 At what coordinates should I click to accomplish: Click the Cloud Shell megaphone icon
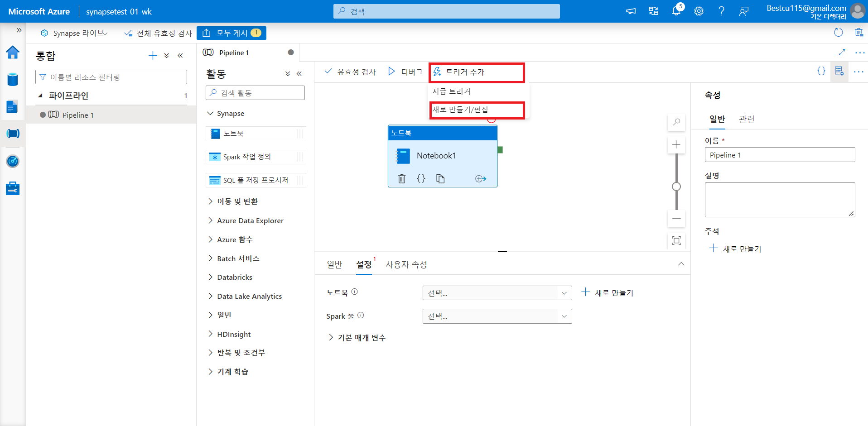631,11
